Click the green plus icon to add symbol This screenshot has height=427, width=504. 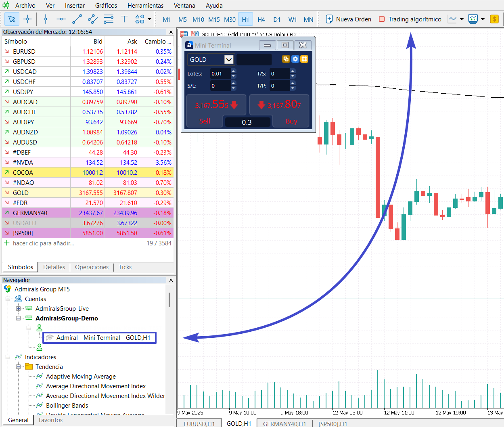coord(7,243)
